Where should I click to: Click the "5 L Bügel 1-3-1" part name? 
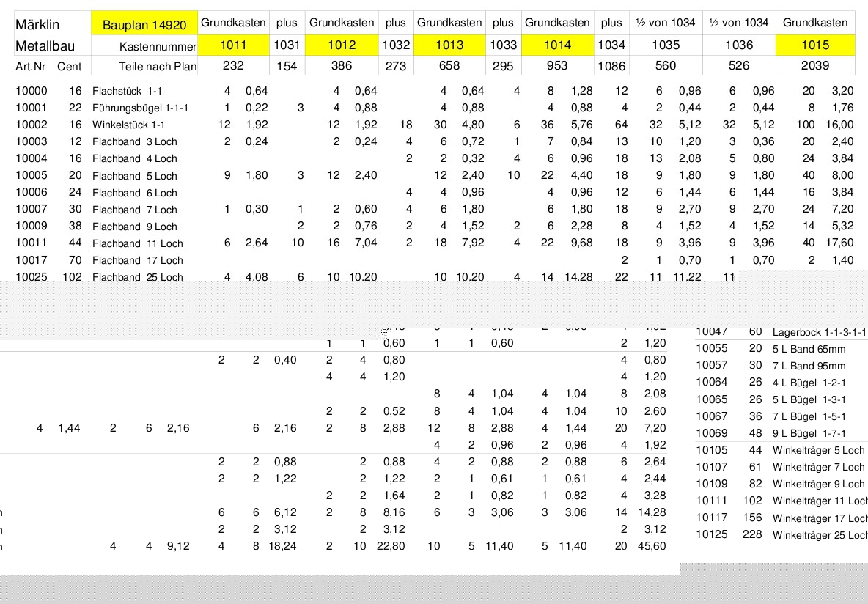pyautogui.click(x=809, y=399)
